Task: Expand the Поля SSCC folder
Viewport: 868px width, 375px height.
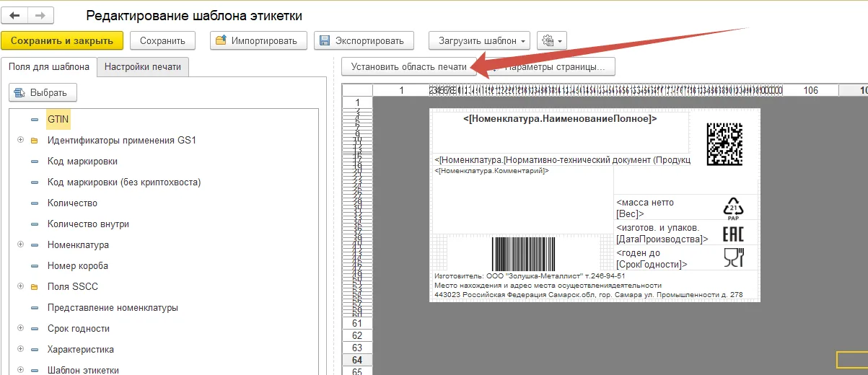Action: pyautogui.click(x=21, y=286)
